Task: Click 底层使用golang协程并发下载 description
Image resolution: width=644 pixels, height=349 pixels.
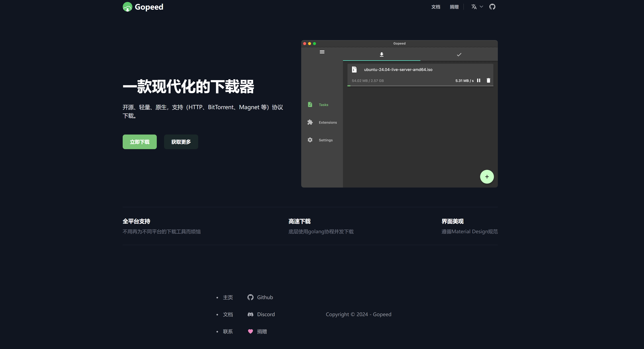Action: point(321,232)
